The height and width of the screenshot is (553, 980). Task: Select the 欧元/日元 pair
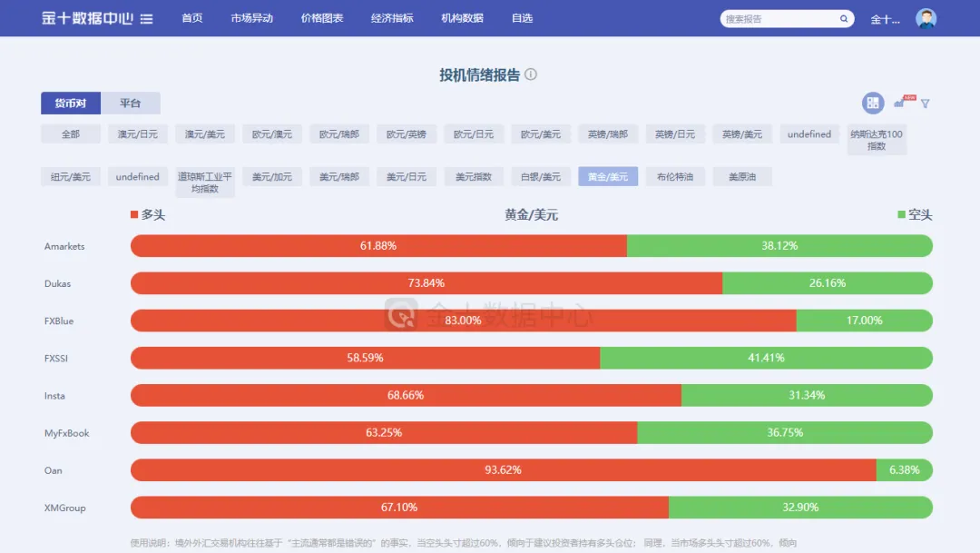click(x=474, y=133)
